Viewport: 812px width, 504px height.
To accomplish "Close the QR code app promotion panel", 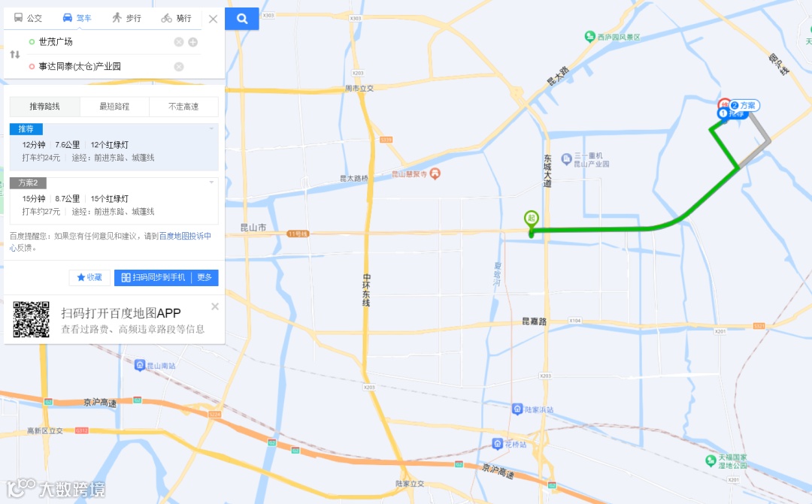I will (215, 307).
